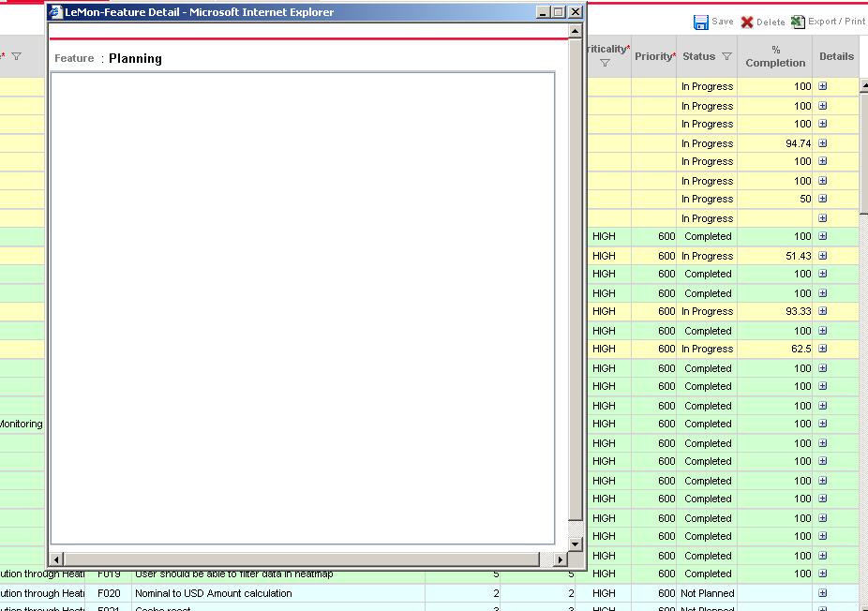
Task: Open the Status column filter funnel
Action: 726,56
